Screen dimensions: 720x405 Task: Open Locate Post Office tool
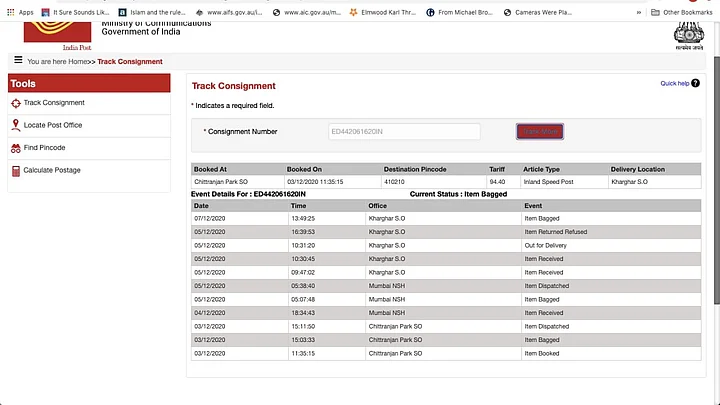53,125
